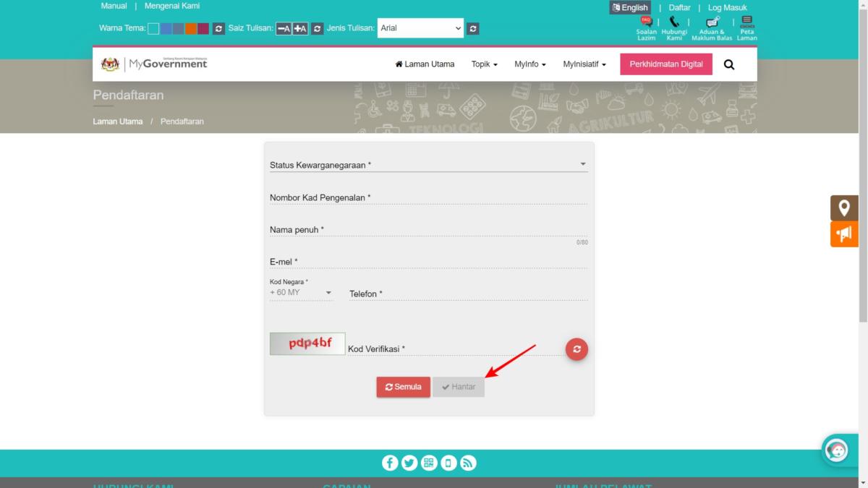Open the Jenis Tulisan Arial font dropdown
Screen dimensions: 868x488
point(420,28)
